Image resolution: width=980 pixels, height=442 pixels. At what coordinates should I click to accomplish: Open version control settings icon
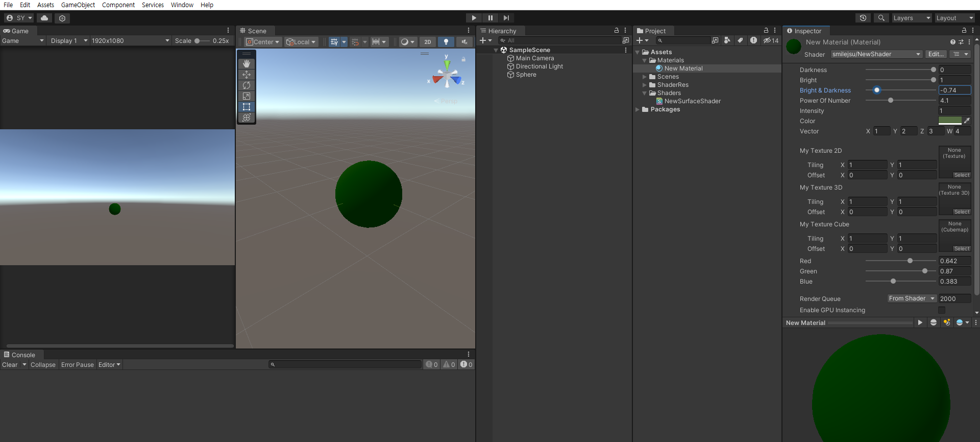[x=62, y=18]
